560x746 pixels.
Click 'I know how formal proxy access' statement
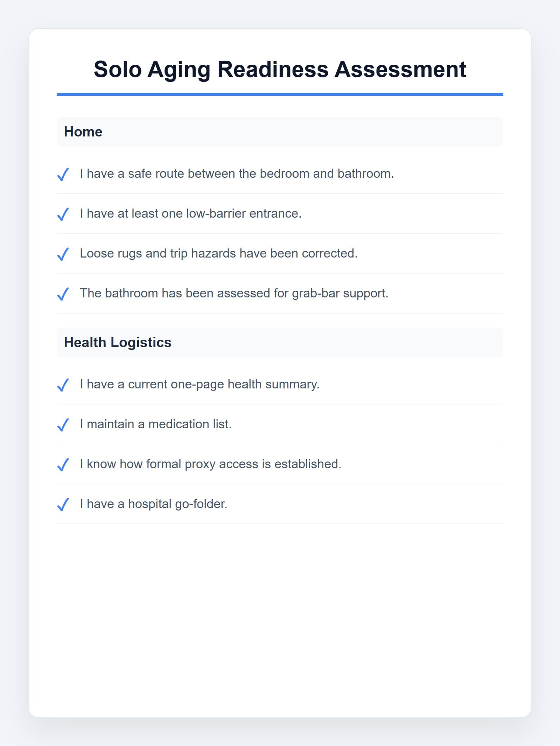tap(211, 464)
